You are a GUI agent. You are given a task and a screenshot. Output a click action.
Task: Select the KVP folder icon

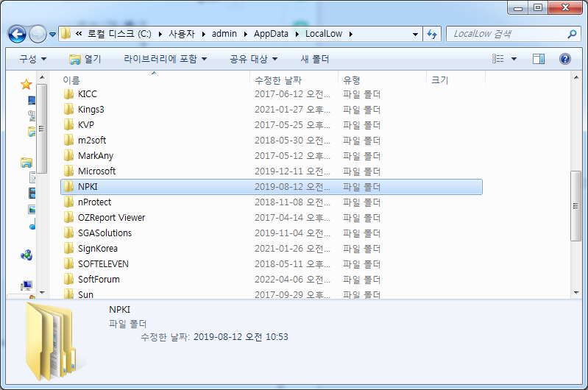(x=68, y=124)
